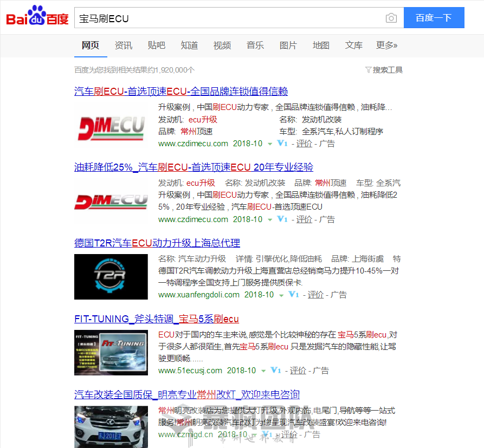Click text 百度为您找到相关结果约1,920,000个
This screenshot has width=484, height=448.
pyautogui.click(x=134, y=70)
